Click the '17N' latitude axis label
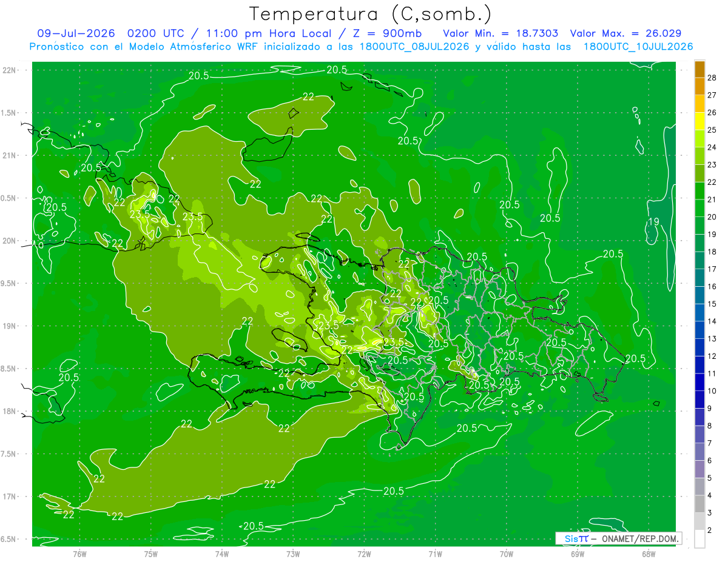The width and height of the screenshot is (728, 562). click(x=9, y=497)
